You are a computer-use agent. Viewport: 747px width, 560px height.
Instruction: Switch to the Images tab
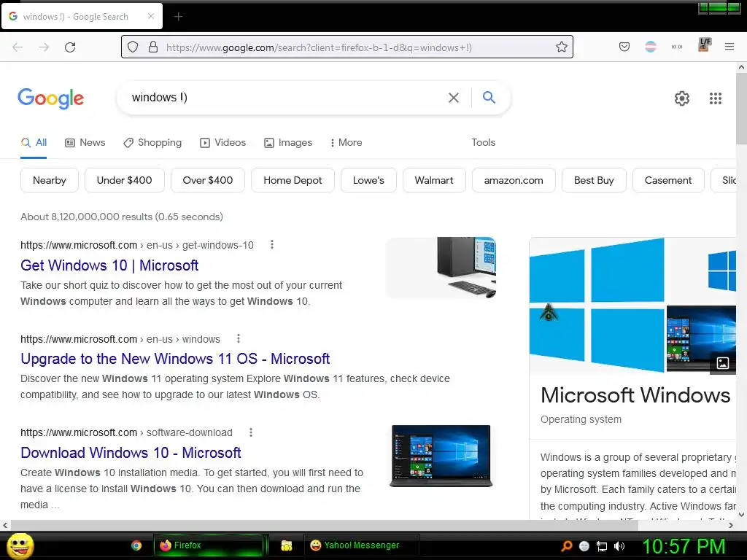point(288,142)
